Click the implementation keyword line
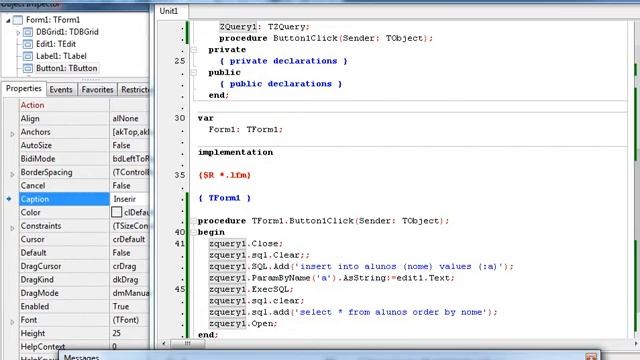The image size is (640, 360). [235, 152]
